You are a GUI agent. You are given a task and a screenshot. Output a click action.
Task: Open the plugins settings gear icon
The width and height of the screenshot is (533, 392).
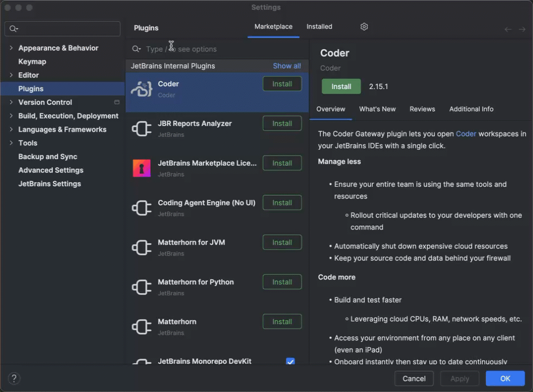(x=364, y=26)
